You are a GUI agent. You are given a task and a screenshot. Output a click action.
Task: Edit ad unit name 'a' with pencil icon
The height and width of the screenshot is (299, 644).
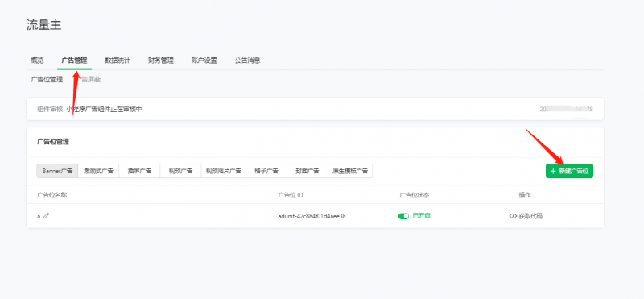point(46,216)
